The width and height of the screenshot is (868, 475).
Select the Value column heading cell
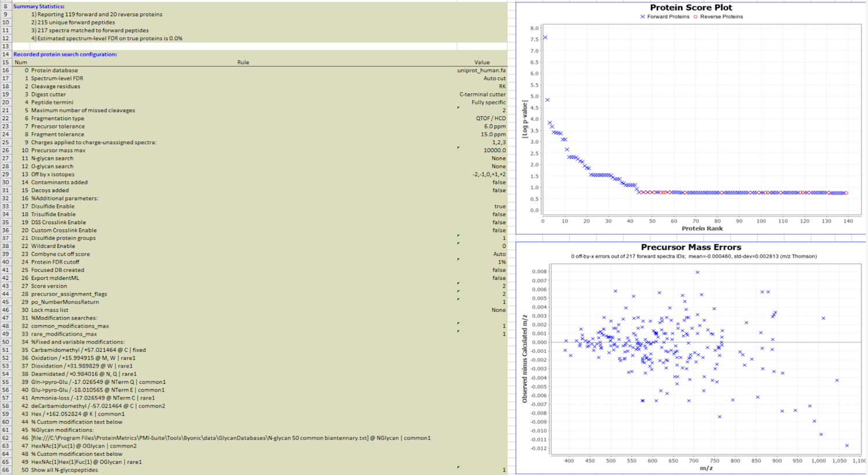coord(482,62)
